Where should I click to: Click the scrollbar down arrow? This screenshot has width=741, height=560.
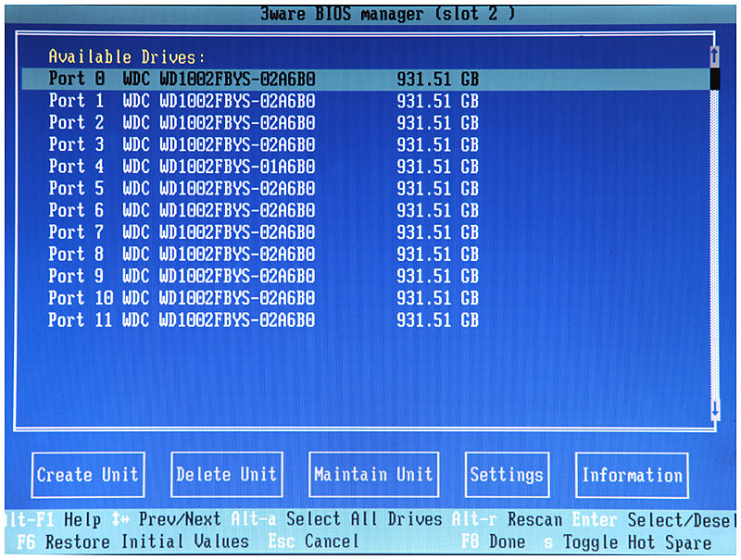point(715,409)
